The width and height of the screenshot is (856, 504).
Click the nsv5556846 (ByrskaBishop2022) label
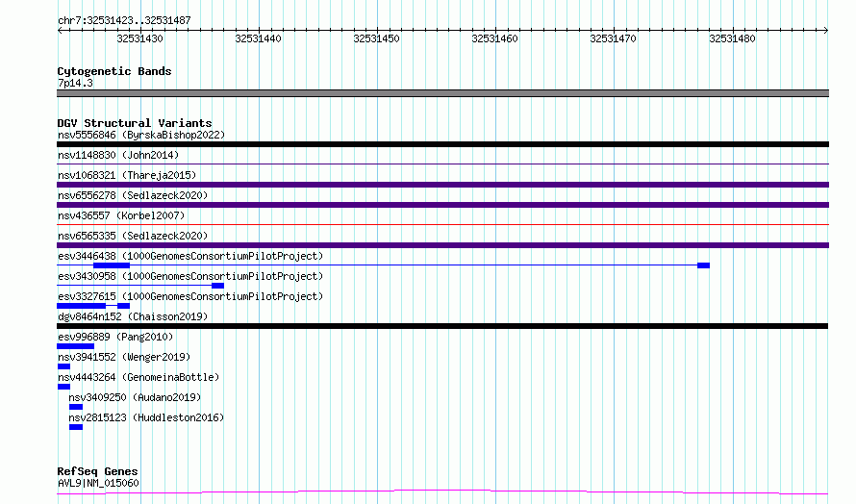(x=141, y=135)
